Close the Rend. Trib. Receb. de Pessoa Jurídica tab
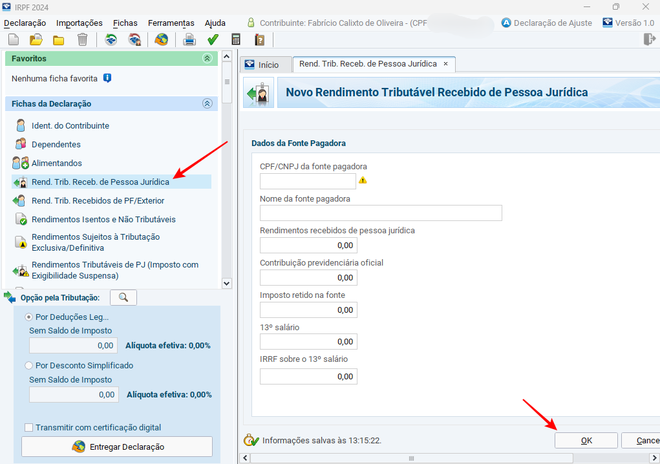The image size is (660, 464). [446, 64]
